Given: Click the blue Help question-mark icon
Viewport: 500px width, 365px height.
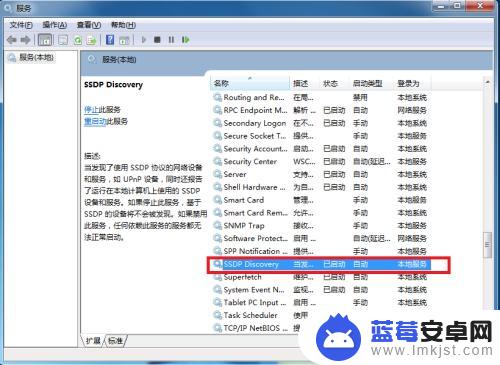Looking at the screenshot, I should [110, 40].
